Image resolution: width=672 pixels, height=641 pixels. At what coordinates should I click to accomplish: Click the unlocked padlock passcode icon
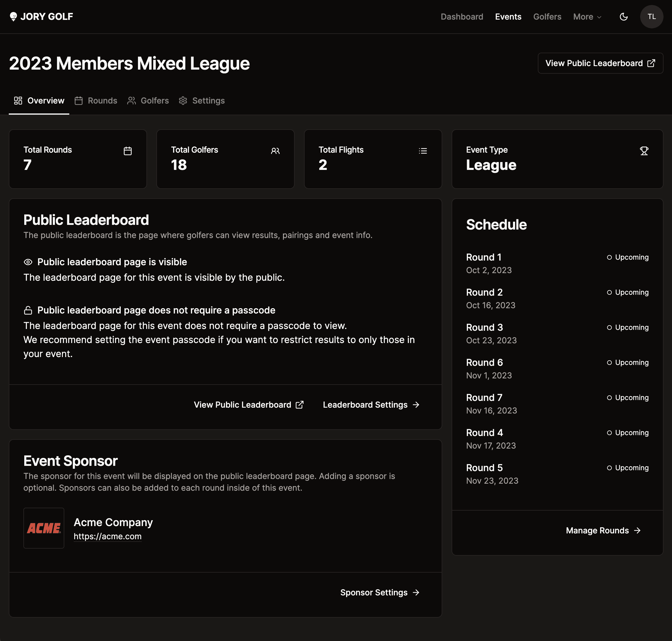click(28, 310)
